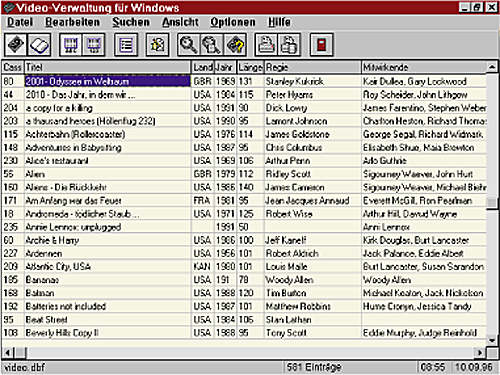Click the video cassette toolbar icon
Screen dimensions: 500x375
(15, 45)
